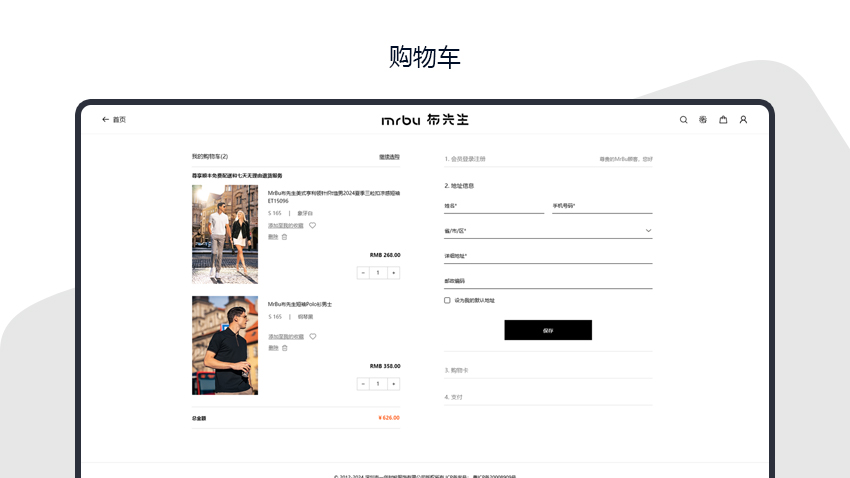
Task: Expand the 省/市/区 dropdown
Action: point(548,231)
